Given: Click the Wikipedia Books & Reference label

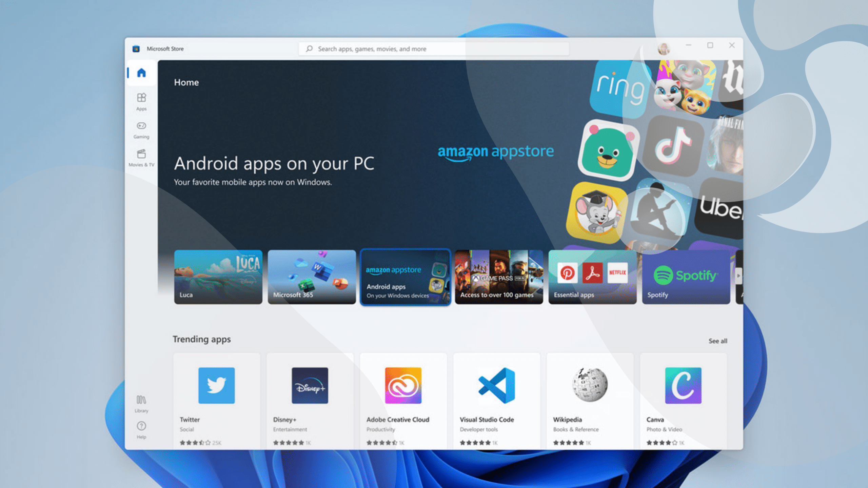Looking at the screenshot, I should [x=576, y=429].
